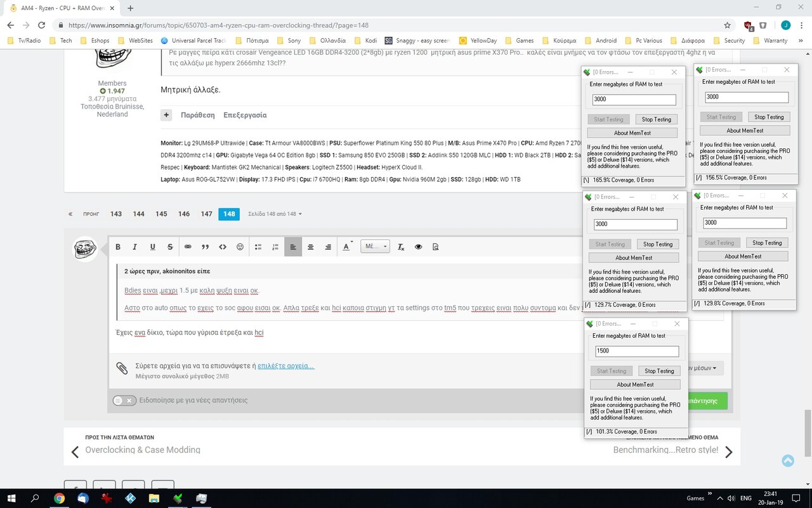Image resolution: width=812 pixels, height=508 pixels.
Task: Insert a code block with the <> icon
Action: (x=223, y=247)
